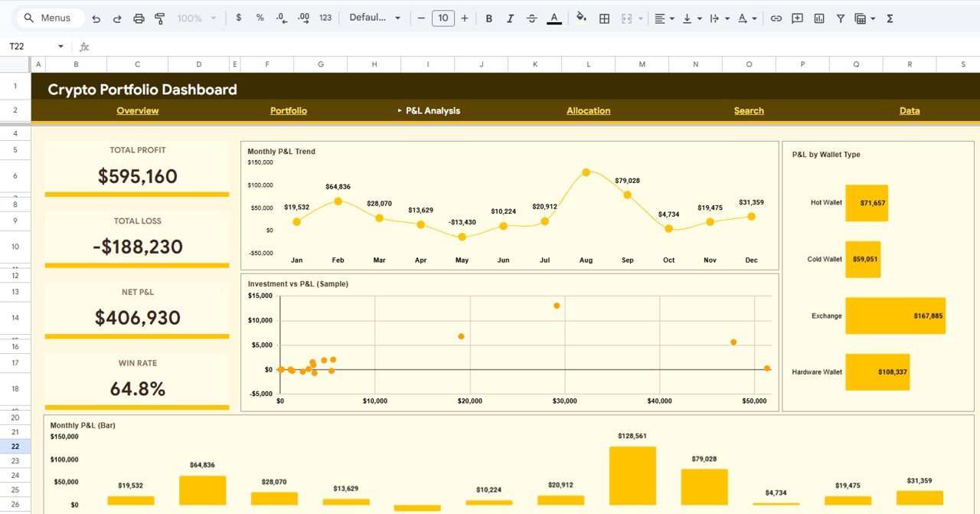Insert a comment with the comment icon
Screen dimensions: 980x514
[797, 17]
